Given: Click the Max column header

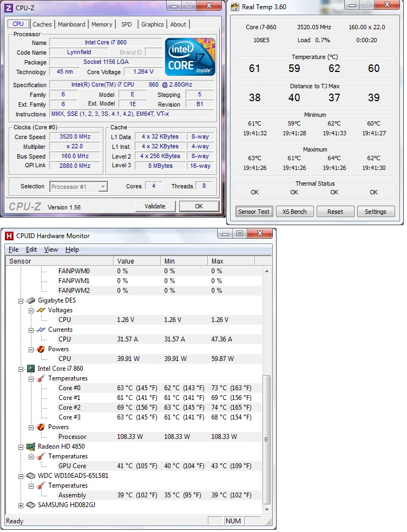Looking at the screenshot, I should (x=231, y=261).
